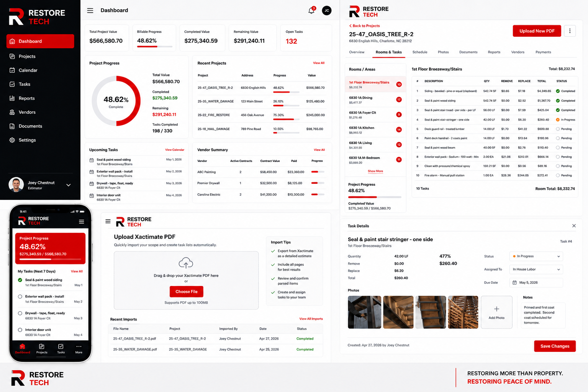Image resolution: width=588 pixels, height=392 pixels.
Task: Expand Assigned To In House Labor dropdown
Action: [x=536, y=269]
